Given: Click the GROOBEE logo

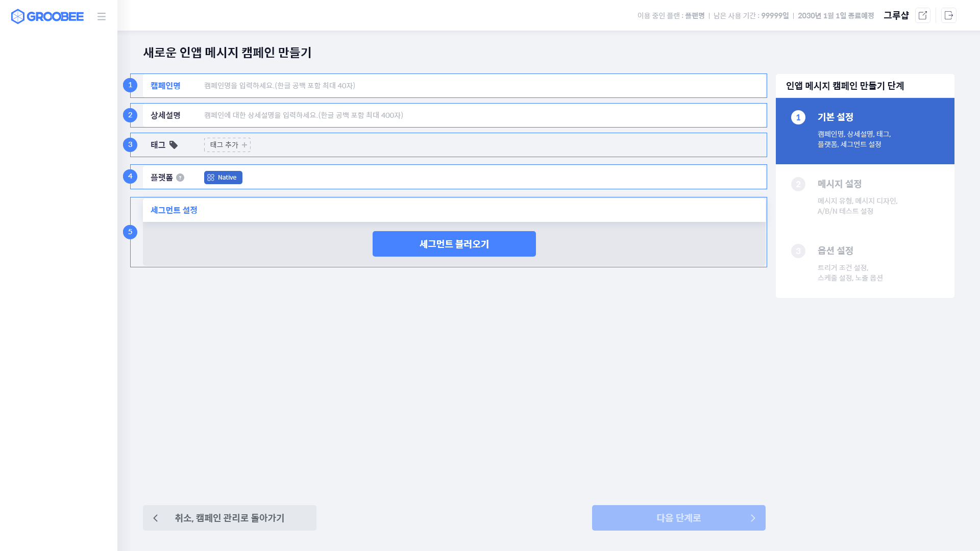Looking at the screenshot, I should click(47, 16).
